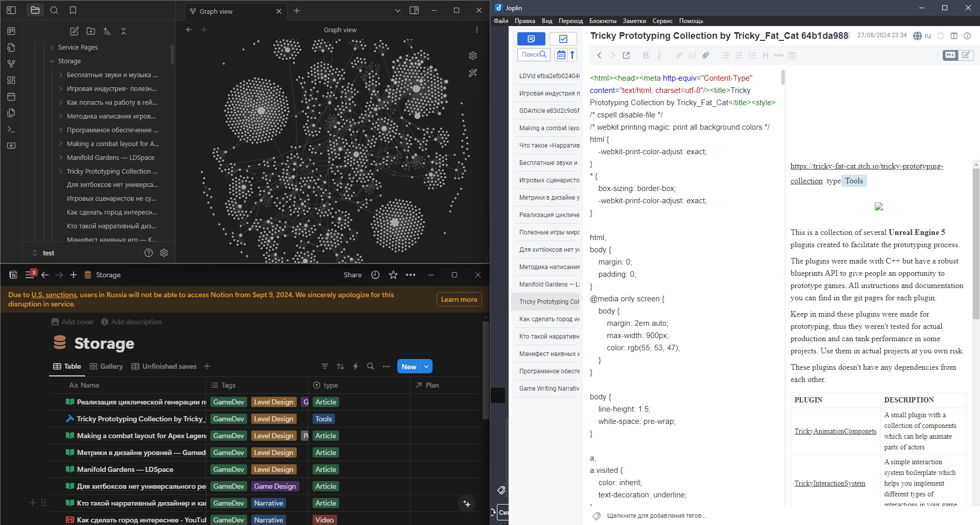Open graph view settings gear
This screenshot has width=980, height=525.
coord(473,56)
